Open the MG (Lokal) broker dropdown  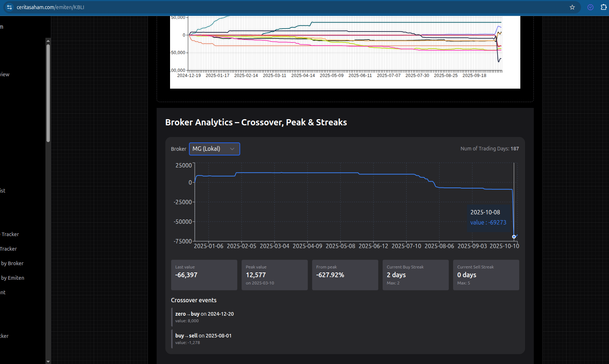pyautogui.click(x=214, y=149)
